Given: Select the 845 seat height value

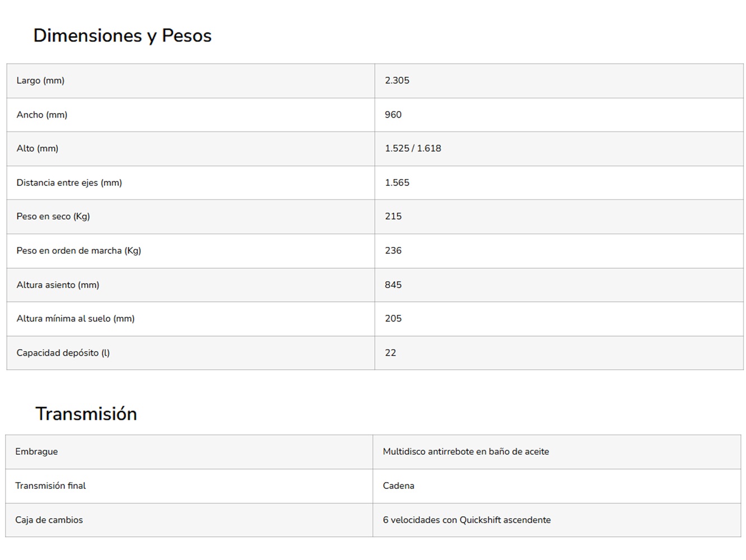Looking at the screenshot, I should click(x=393, y=284).
